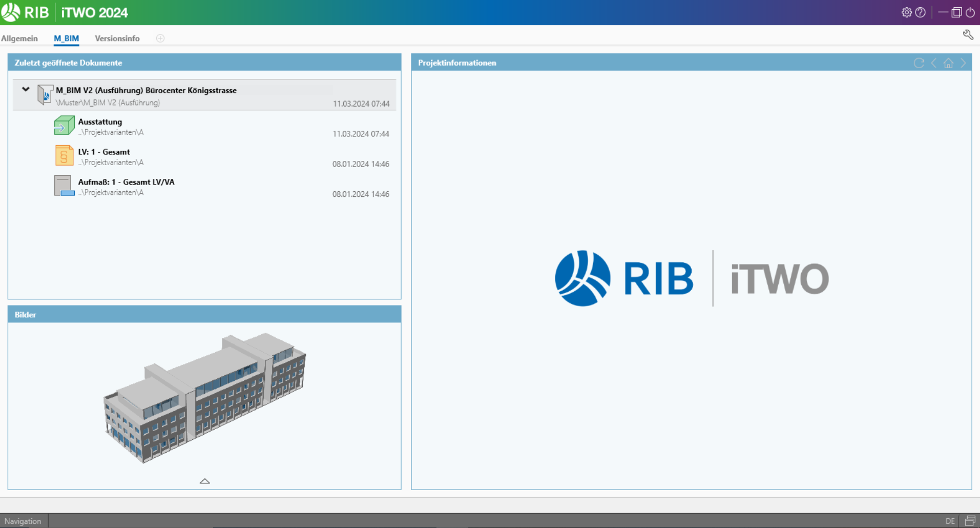This screenshot has width=980, height=528.
Task: Click the project date 11.03.2024 07:44
Action: (361, 104)
